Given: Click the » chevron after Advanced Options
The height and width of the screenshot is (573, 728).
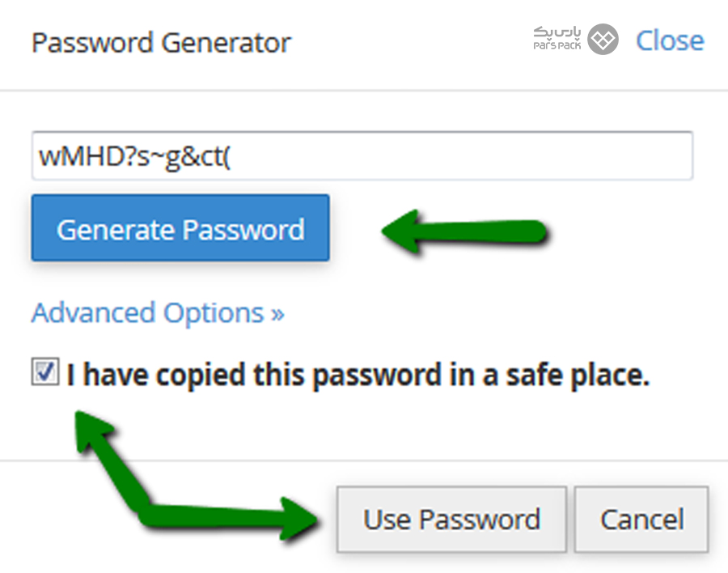Looking at the screenshot, I should click(277, 315).
